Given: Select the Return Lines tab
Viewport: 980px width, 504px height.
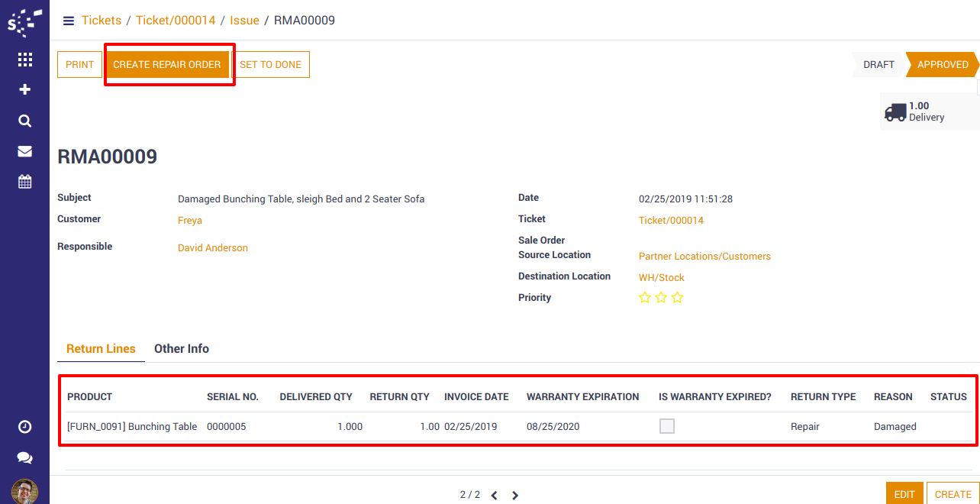Looking at the screenshot, I should [101, 348].
